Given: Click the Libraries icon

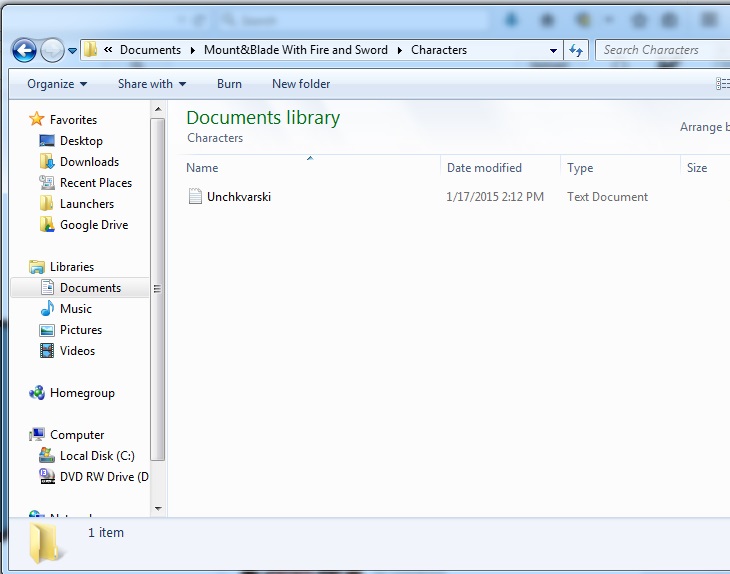Looking at the screenshot, I should coord(37,267).
